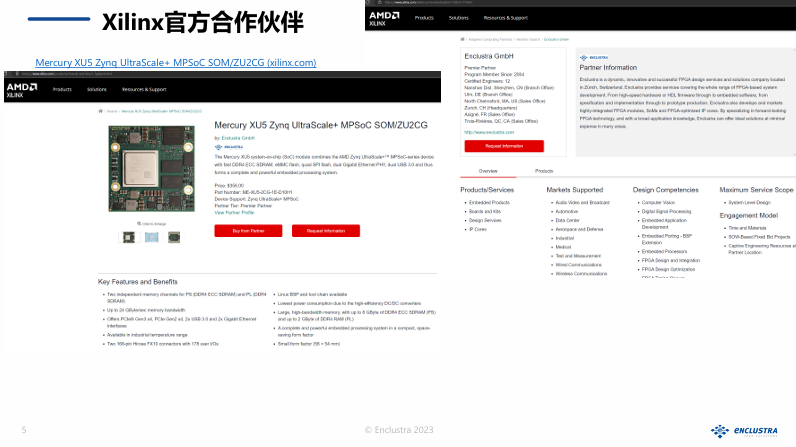Screen dimensions: 796x447
Task: Click the 'Price' line on product page
Action: [229, 186]
